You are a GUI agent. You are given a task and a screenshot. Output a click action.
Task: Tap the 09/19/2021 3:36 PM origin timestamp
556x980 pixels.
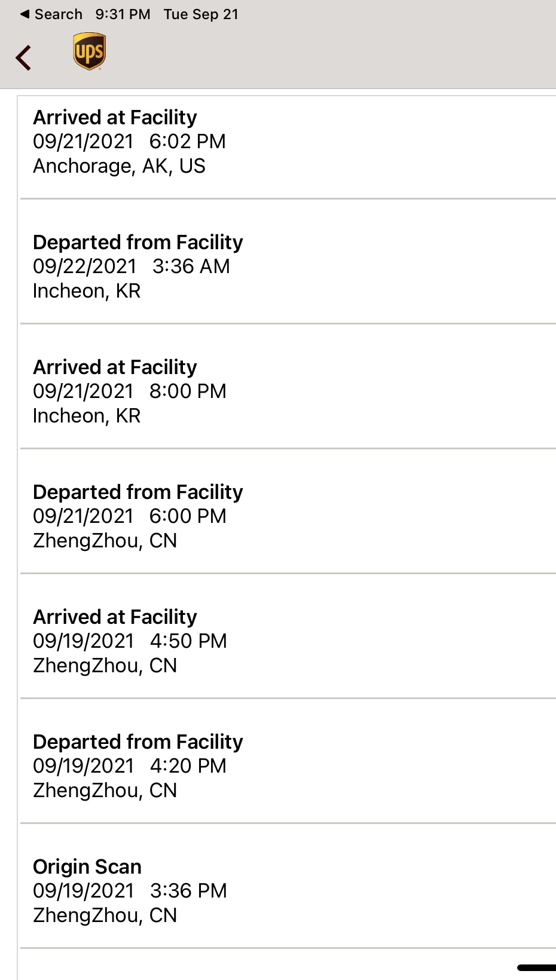(130, 891)
